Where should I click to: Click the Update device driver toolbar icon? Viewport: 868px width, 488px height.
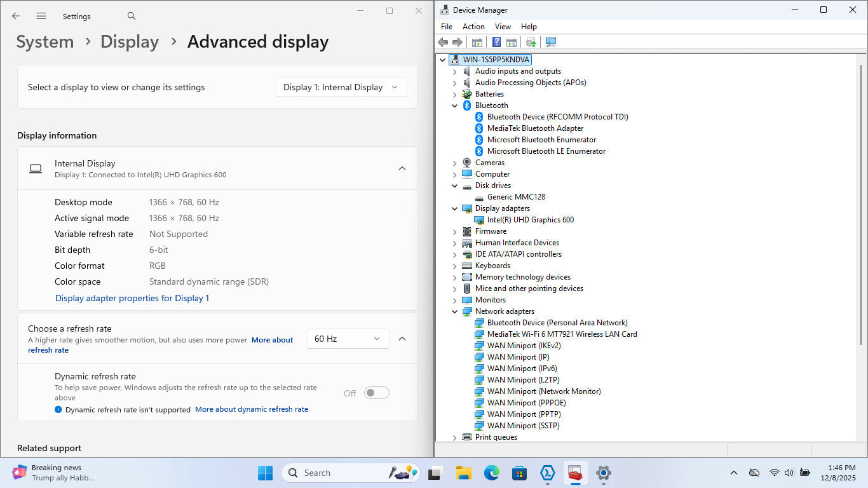click(x=531, y=42)
